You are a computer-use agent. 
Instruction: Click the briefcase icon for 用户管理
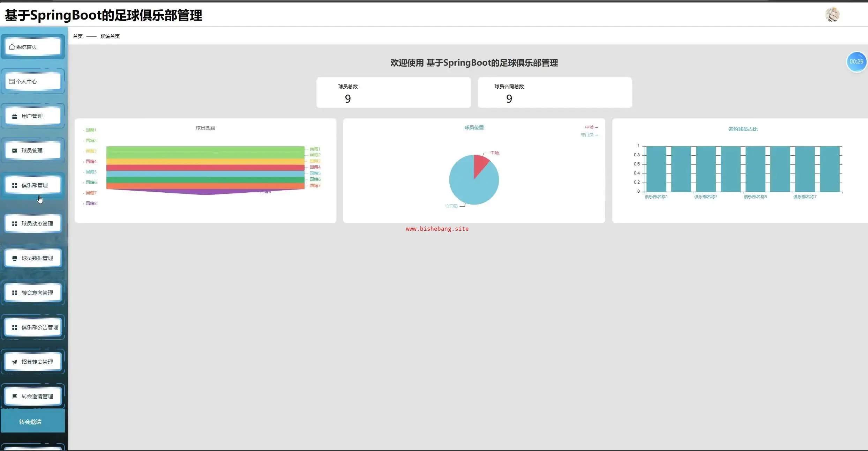pos(15,116)
